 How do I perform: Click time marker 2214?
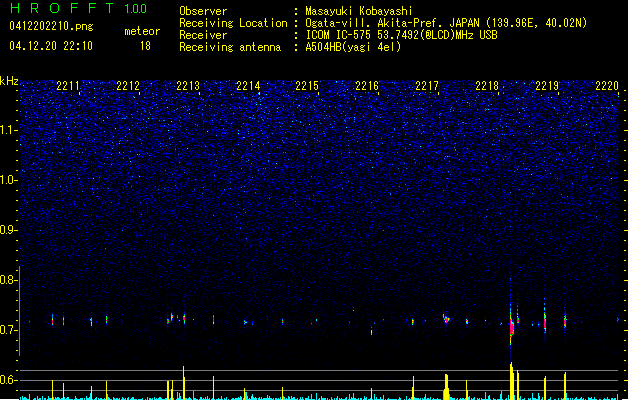(248, 86)
